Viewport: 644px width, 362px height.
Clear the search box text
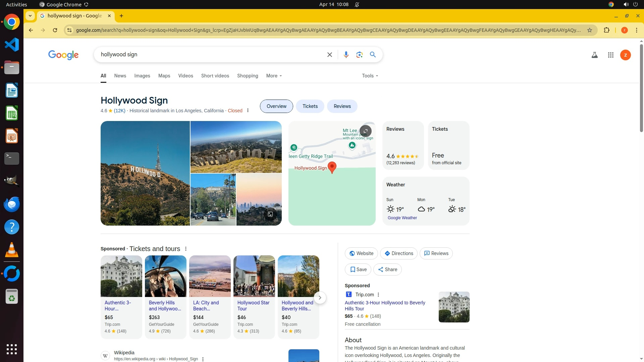[329, 55]
